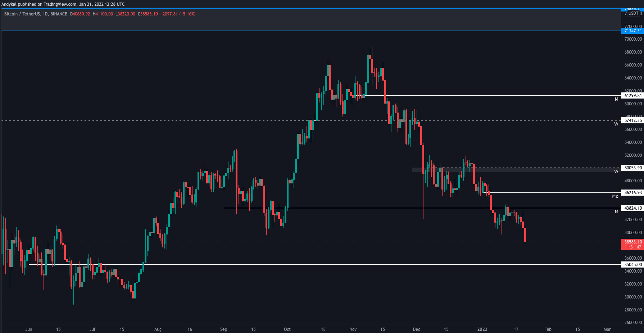Click the 'Mo' text label on the chart
This screenshot has width=644, height=333.
coord(615,196)
